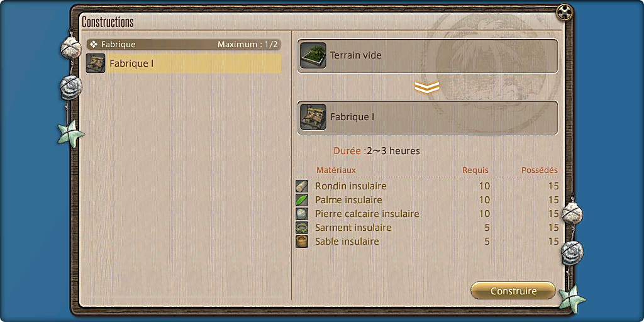Click the Construire button
The image size is (644, 322).
pos(513,291)
